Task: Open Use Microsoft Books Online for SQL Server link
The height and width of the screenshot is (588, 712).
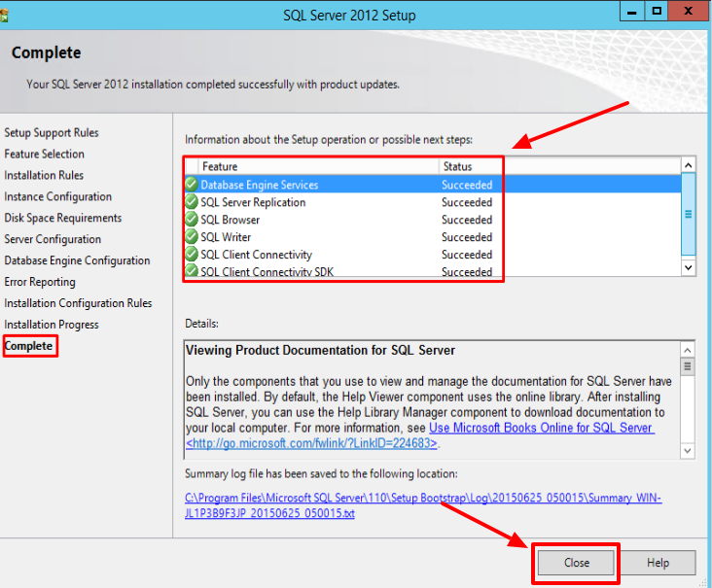Action: point(541,428)
